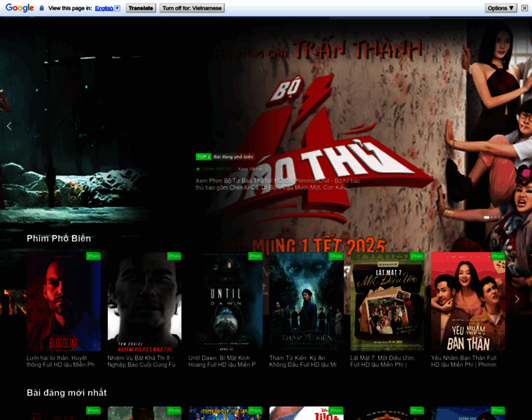This screenshot has width=532, height=420.
Task: Click the English language link
Action: click(x=104, y=8)
